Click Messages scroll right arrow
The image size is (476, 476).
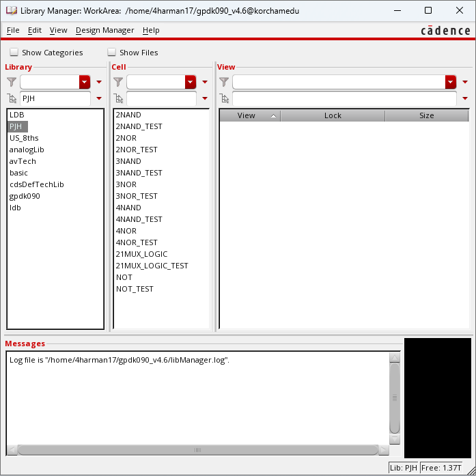pyautogui.click(x=384, y=450)
